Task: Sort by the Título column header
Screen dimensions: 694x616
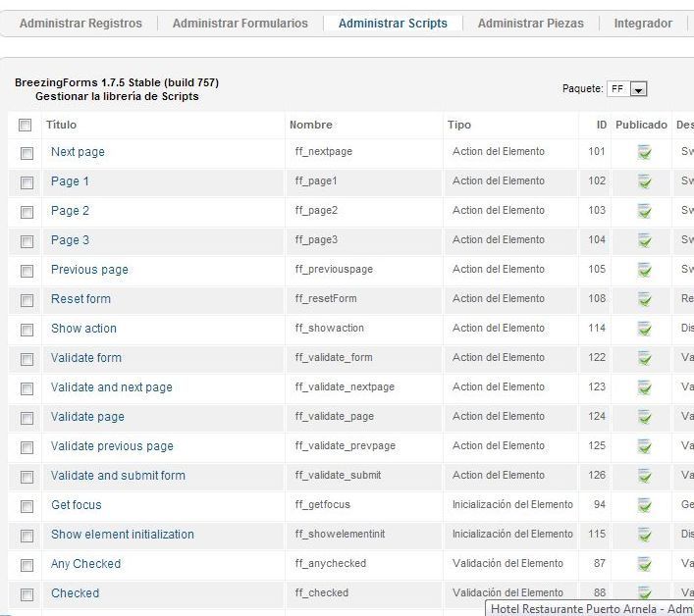Action: tap(61, 125)
